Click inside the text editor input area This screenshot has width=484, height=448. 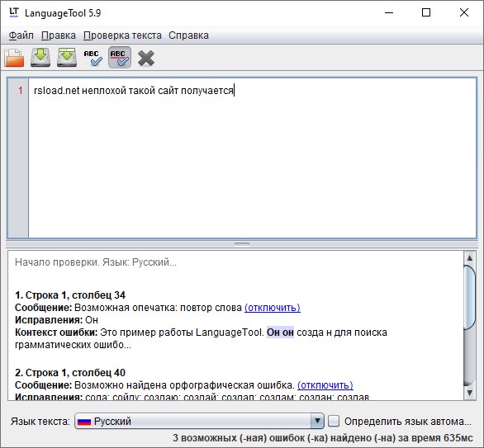click(x=253, y=158)
